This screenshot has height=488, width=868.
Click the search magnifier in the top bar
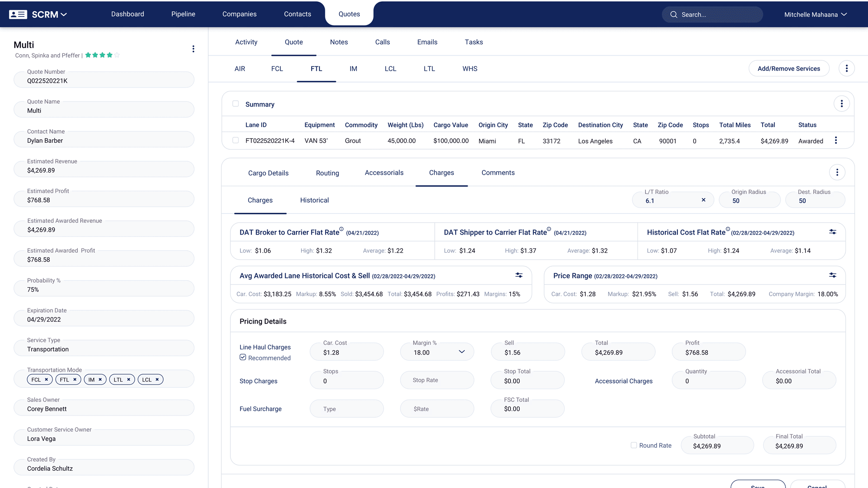[674, 14]
